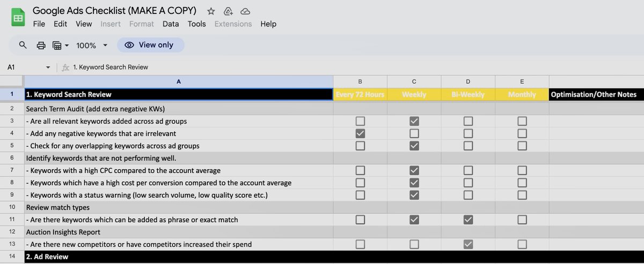Select the 'Weekly' header cell
Viewport: 644px width, 264px height.
point(414,95)
